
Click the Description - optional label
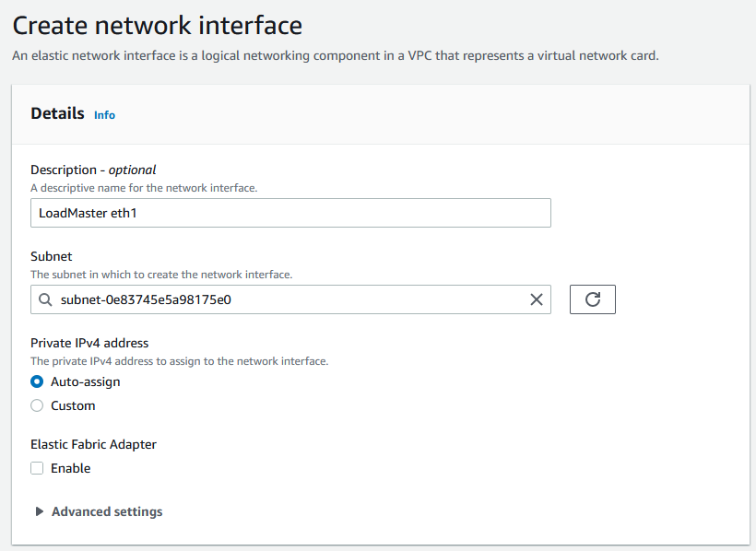[x=93, y=170]
